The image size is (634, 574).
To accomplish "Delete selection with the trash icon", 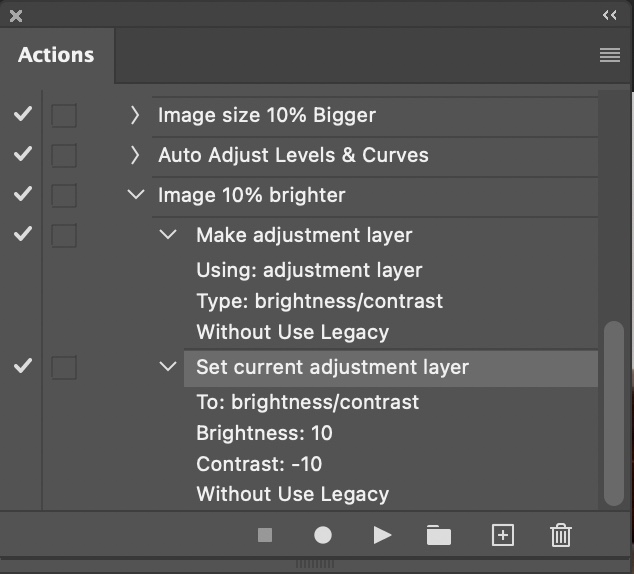I will 561,535.
